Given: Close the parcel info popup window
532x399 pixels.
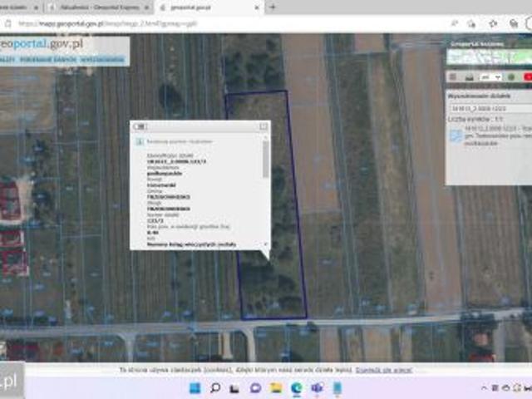Looking at the screenshot, I should (x=264, y=126).
